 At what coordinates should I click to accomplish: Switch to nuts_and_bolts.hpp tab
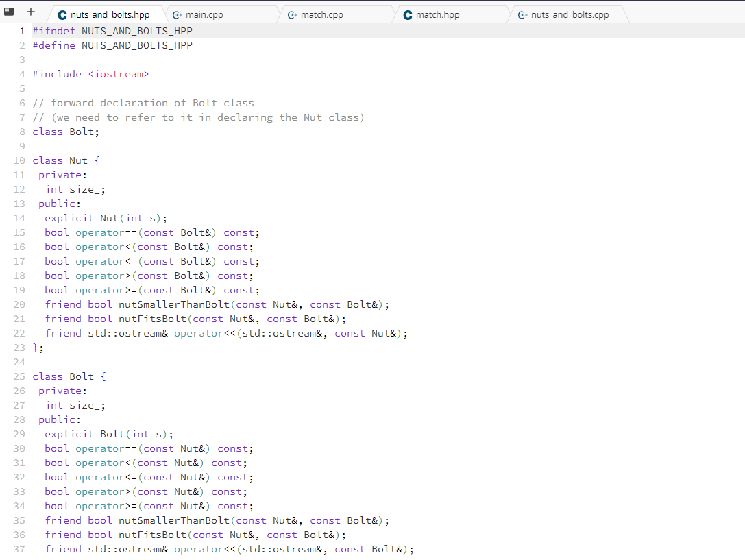pos(108,14)
